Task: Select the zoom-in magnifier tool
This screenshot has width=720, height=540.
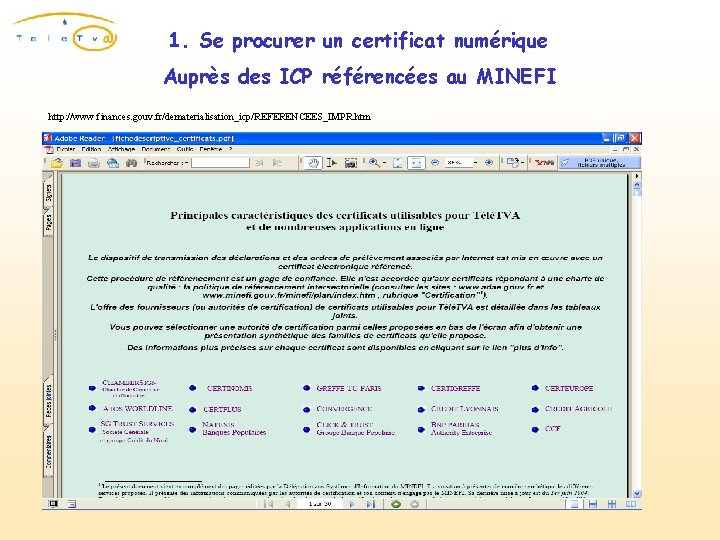Action: pyautogui.click(x=374, y=163)
